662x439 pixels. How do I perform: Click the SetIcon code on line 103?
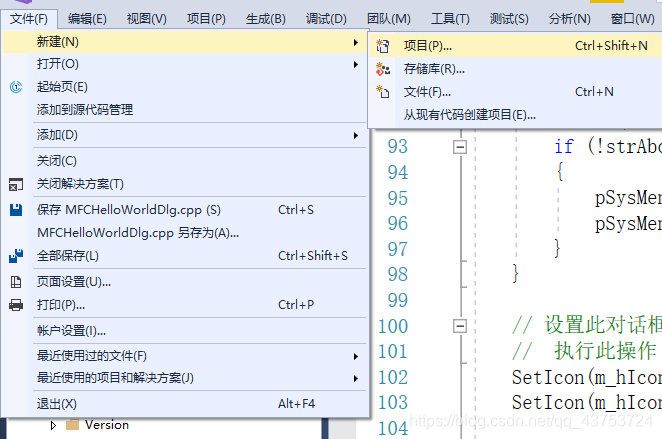pos(586,402)
